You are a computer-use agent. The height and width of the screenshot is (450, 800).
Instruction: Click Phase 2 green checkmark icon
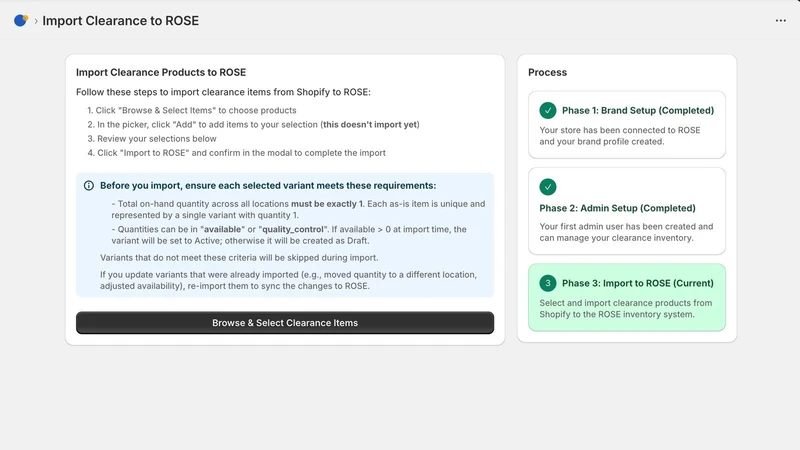pyautogui.click(x=547, y=187)
